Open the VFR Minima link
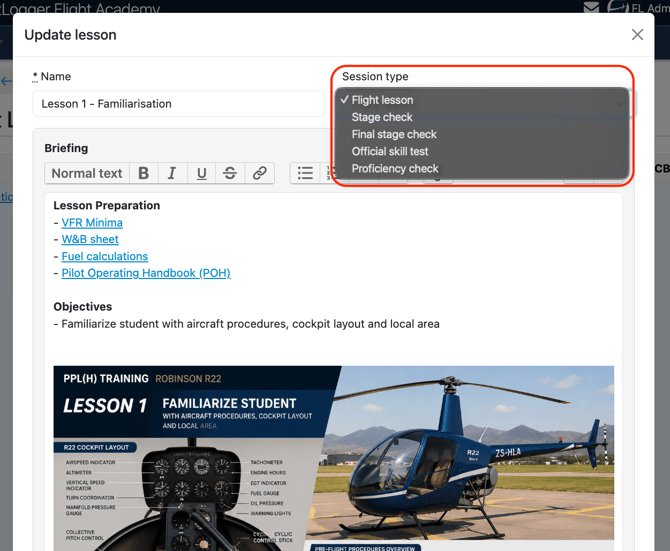 tap(92, 223)
